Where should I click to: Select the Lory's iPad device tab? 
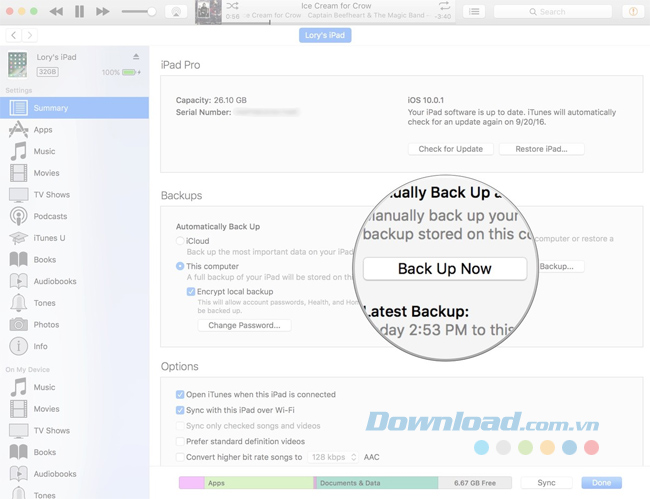coord(325,35)
